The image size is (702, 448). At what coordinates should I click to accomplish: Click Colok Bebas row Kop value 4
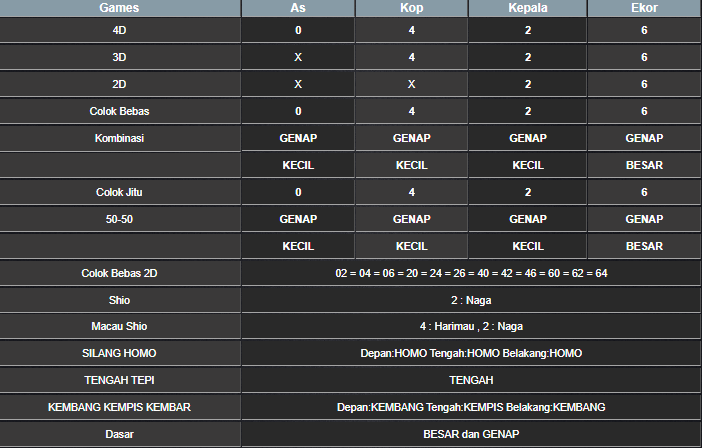pos(411,111)
